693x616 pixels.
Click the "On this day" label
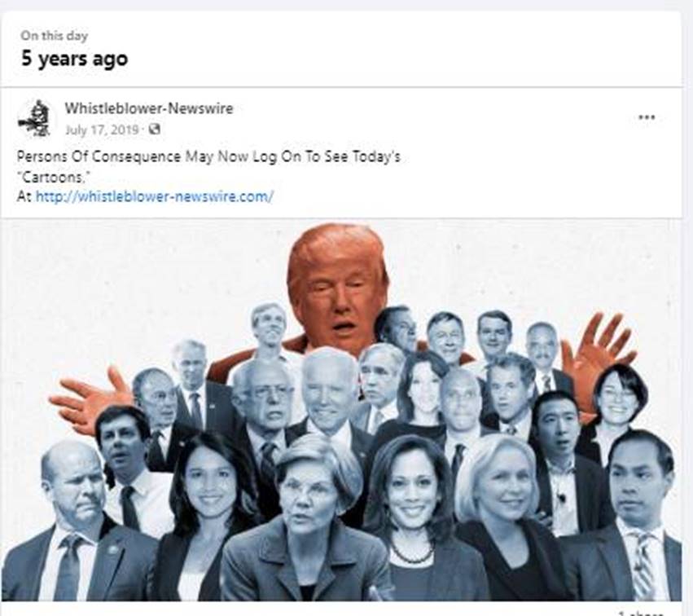54,35
